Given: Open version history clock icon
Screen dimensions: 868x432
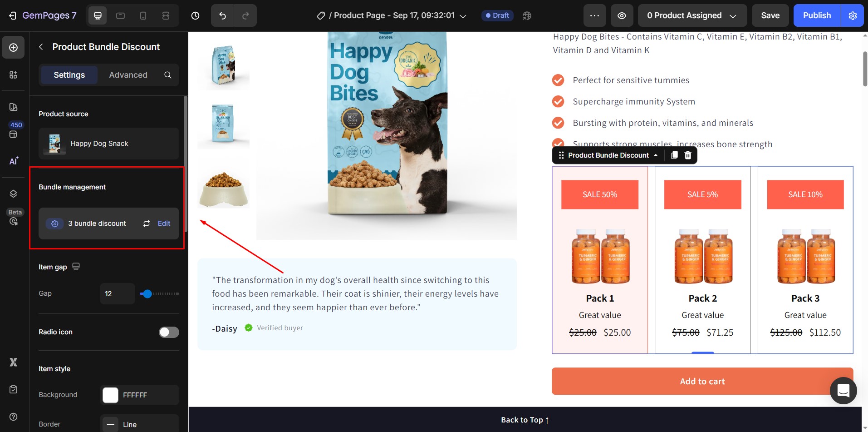Looking at the screenshot, I should point(195,15).
